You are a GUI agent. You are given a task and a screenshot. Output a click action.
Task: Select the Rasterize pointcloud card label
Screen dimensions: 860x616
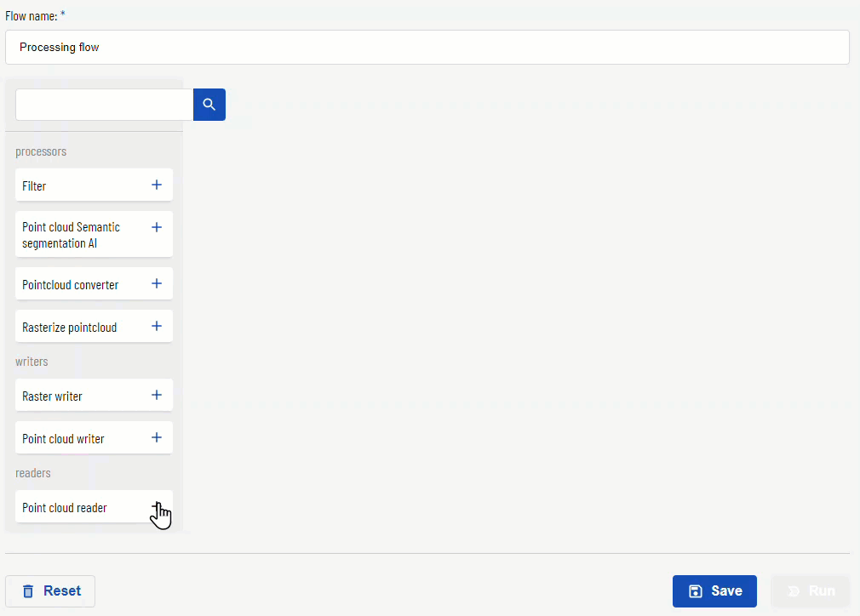tap(69, 328)
